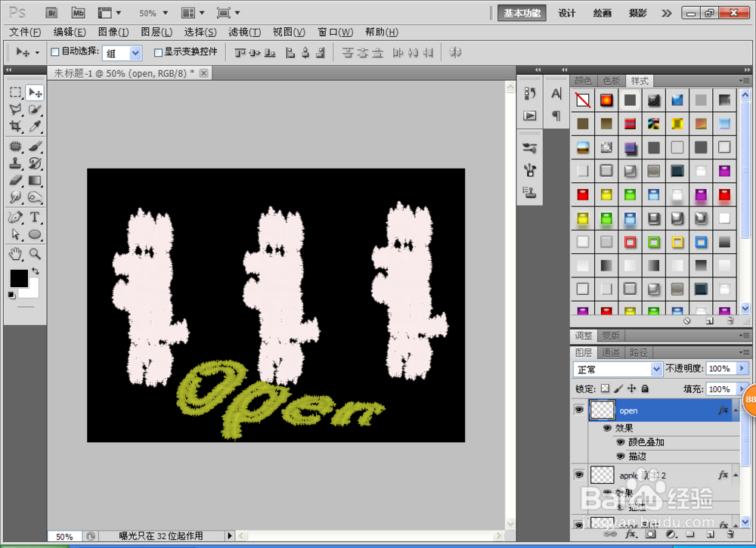Collapse the open layer's effects list

pyautogui.click(x=736, y=410)
